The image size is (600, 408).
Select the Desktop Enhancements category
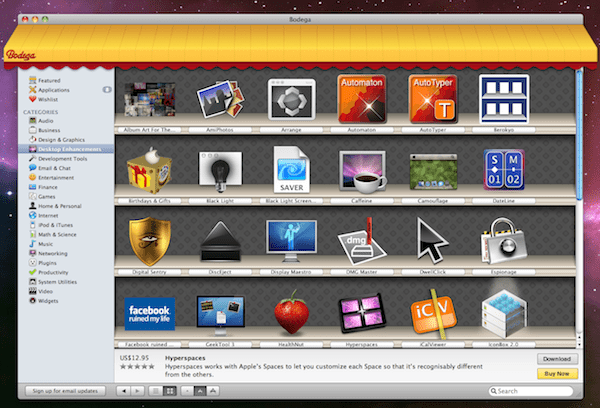(x=66, y=149)
